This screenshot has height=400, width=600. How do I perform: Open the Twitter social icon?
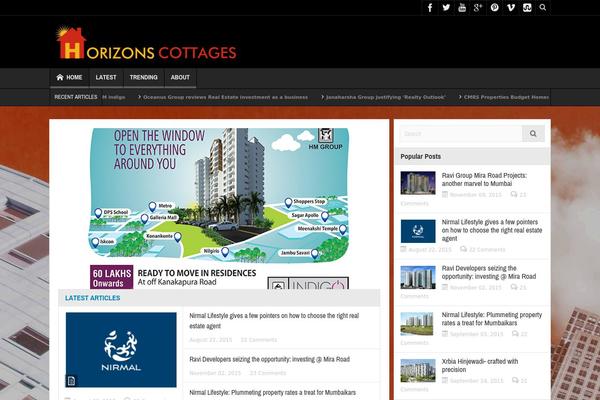pyautogui.click(x=446, y=8)
